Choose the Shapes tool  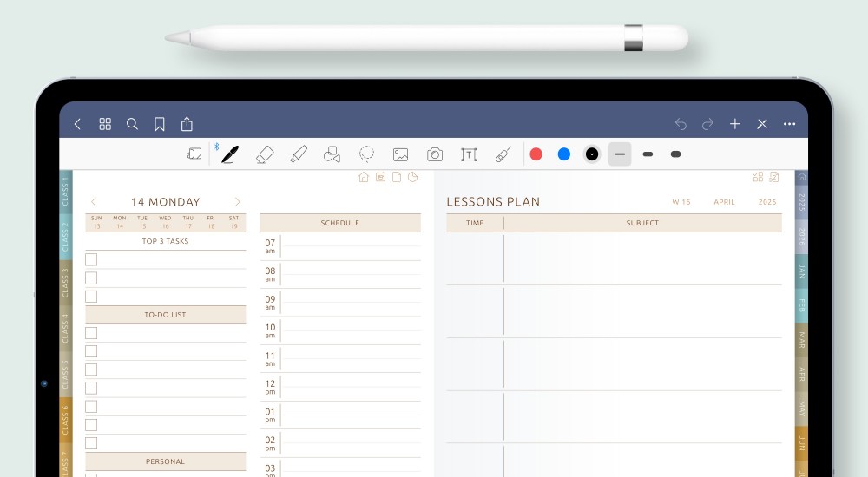point(332,154)
